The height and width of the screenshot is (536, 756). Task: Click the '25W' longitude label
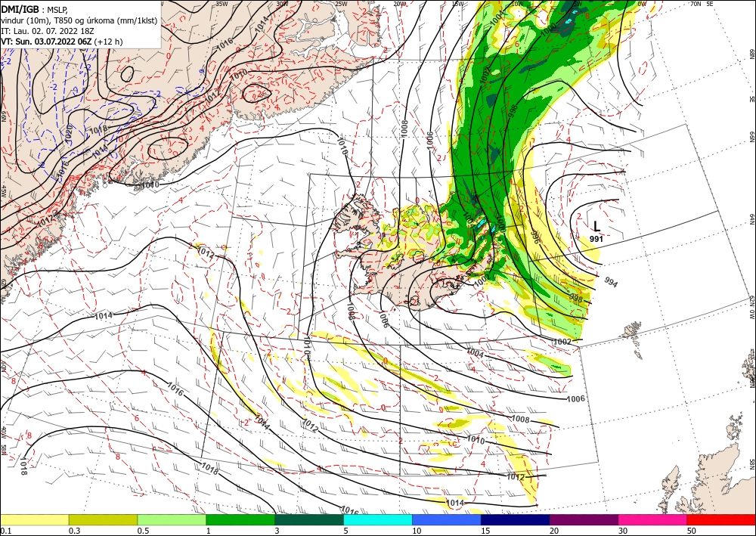pyautogui.click(x=341, y=3)
